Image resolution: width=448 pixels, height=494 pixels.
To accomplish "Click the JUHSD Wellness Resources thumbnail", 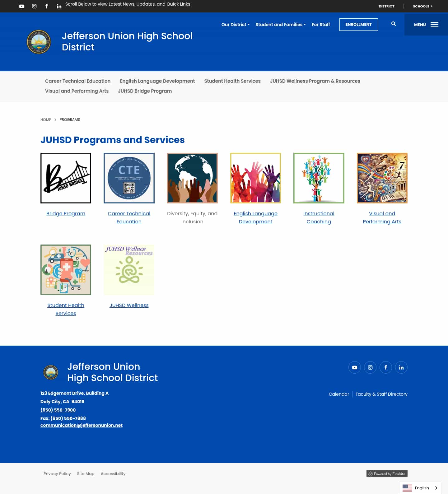I will point(129,270).
